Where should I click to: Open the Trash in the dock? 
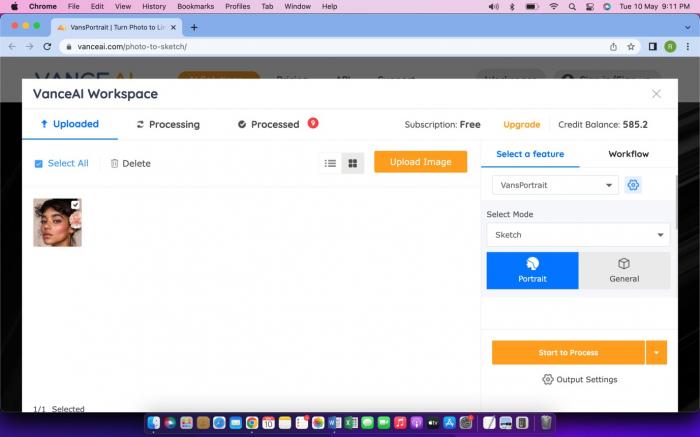pos(546,422)
